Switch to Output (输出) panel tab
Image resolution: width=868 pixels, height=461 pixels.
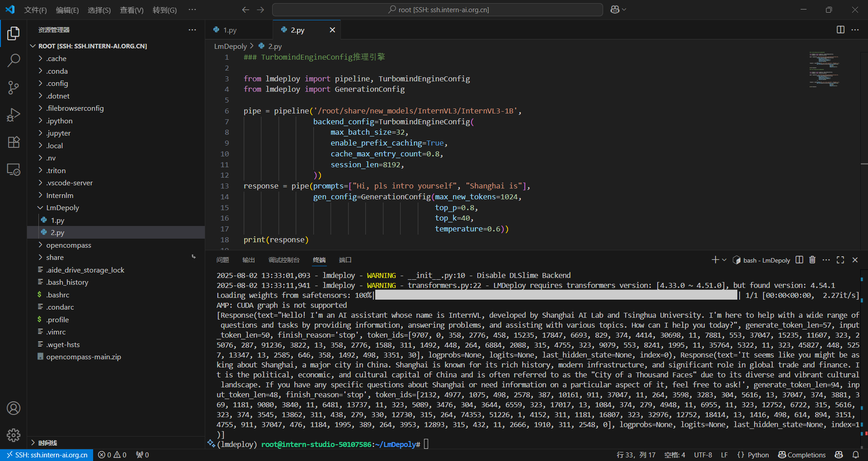coord(249,260)
